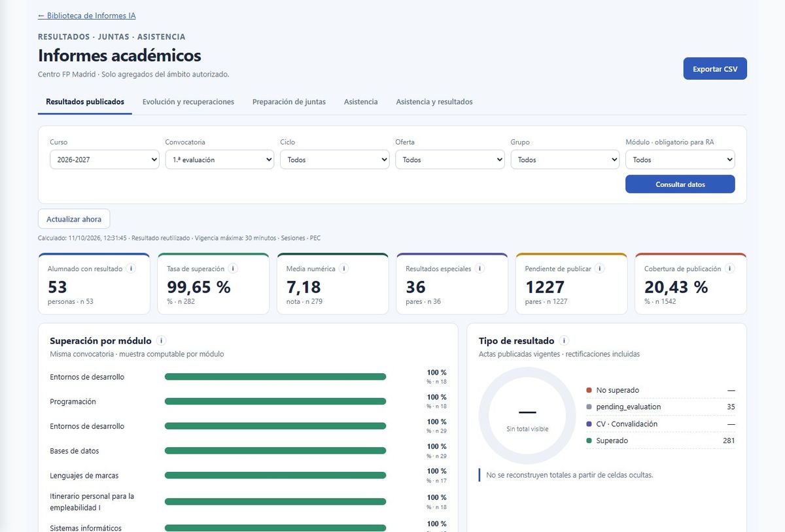Image resolution: width=785 pixels, height=532 pixels.
Task: Click the Programación module progress bar
Action: [275, 401]
